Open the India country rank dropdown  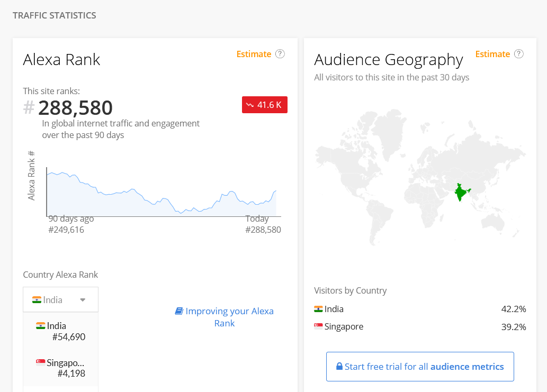pyautogui.click(x=60, y=300)
